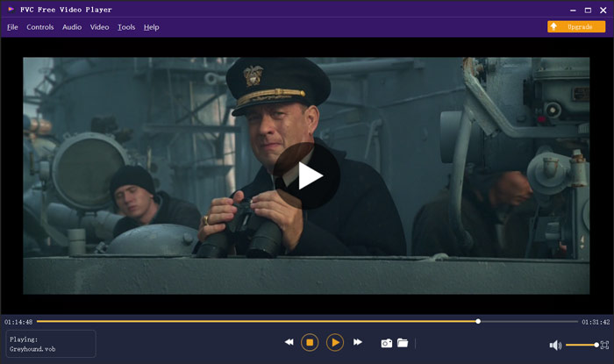
Task: Close the FVC Free Video Player window
Action: [x=603, y=11]
